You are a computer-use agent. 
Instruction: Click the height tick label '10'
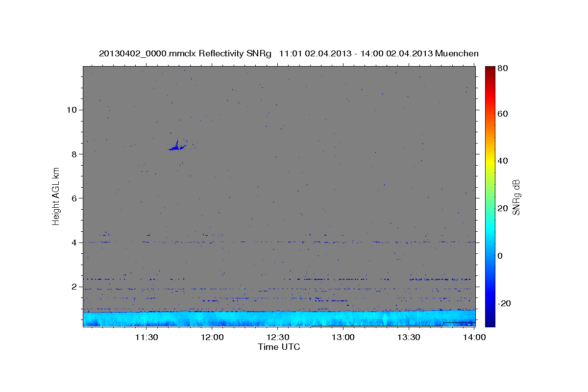tap(71, 109)
